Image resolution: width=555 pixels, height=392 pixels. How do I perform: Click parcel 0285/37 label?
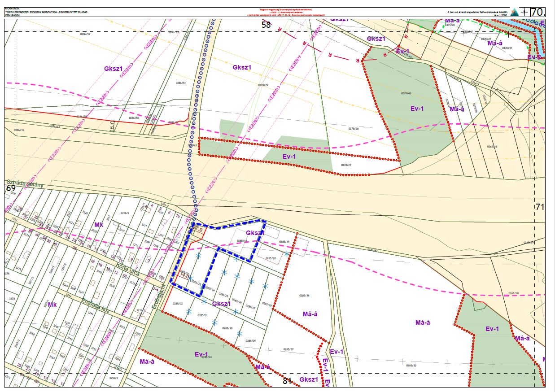[x=288, y=349]
